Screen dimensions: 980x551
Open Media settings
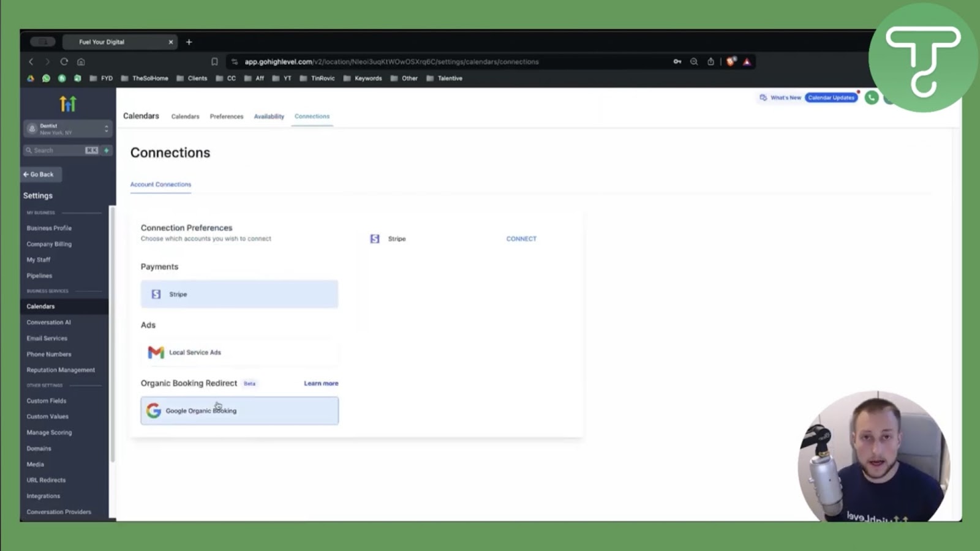[36, 464]
